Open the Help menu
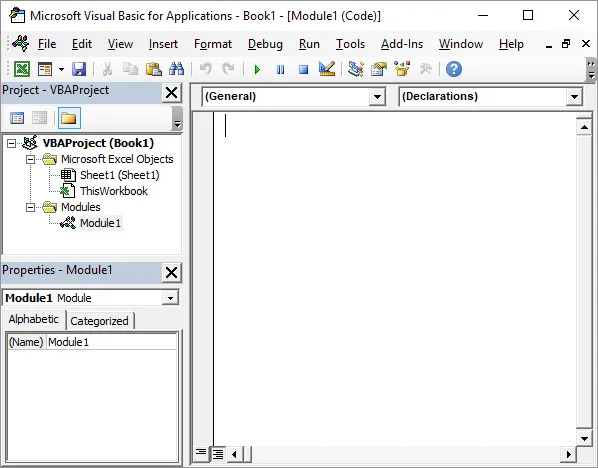This screenshot has height=468, width=598. [x=511, y=44]
